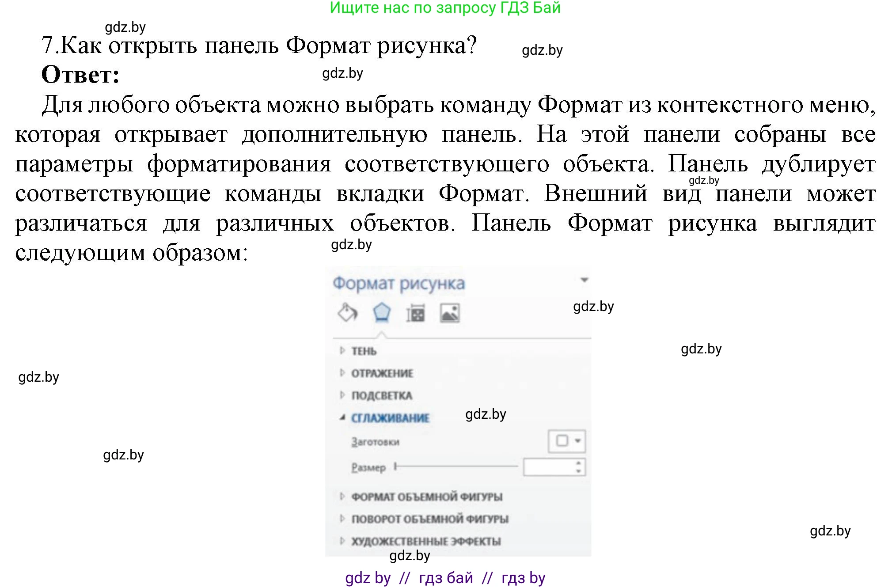The width and height of the screenshot is (892, 588).
Task: Open the panel options arrow near Формат рисунка
Action: 584,280
